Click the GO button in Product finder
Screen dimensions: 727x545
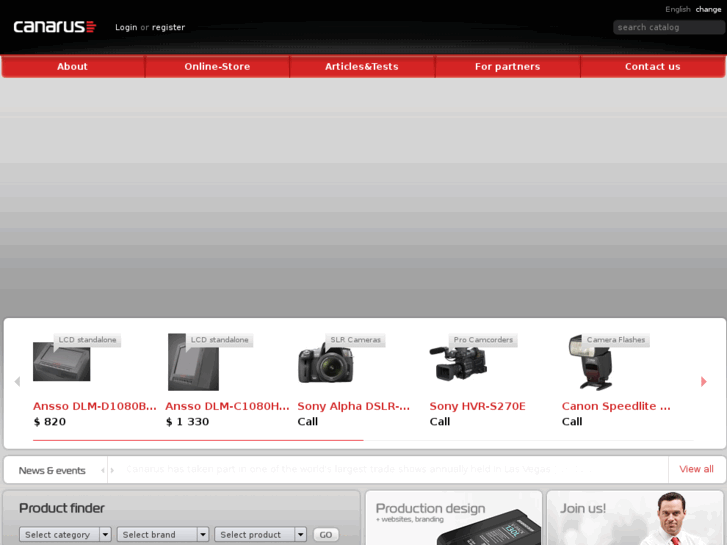(x=325, y=534)
